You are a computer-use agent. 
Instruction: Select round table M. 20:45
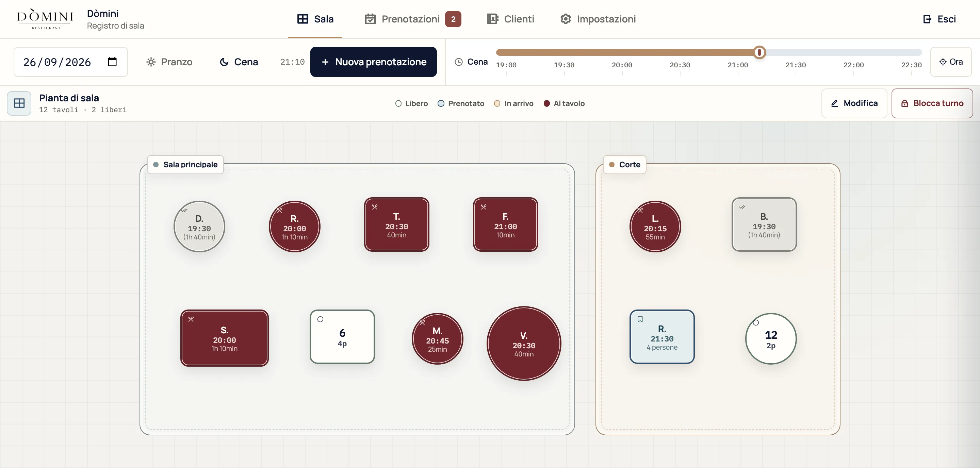[437, 339]
